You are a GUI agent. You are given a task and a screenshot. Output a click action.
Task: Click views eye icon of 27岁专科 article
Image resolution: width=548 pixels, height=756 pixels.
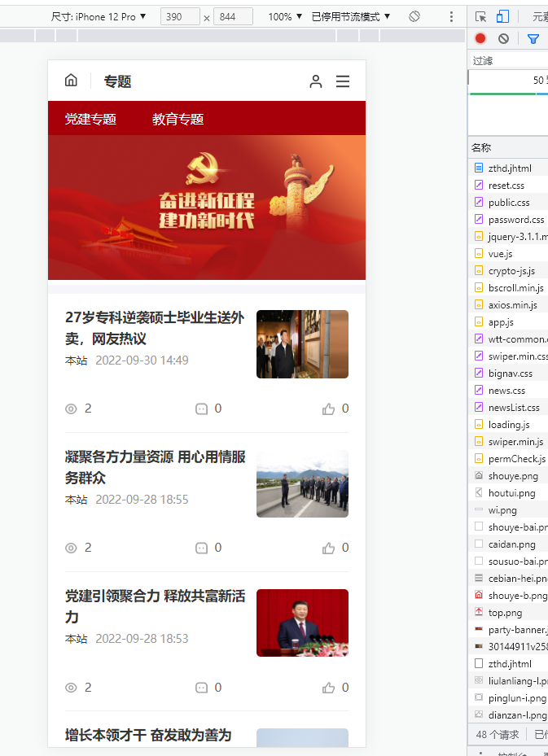pyautogui.click(x=71, y=409)
